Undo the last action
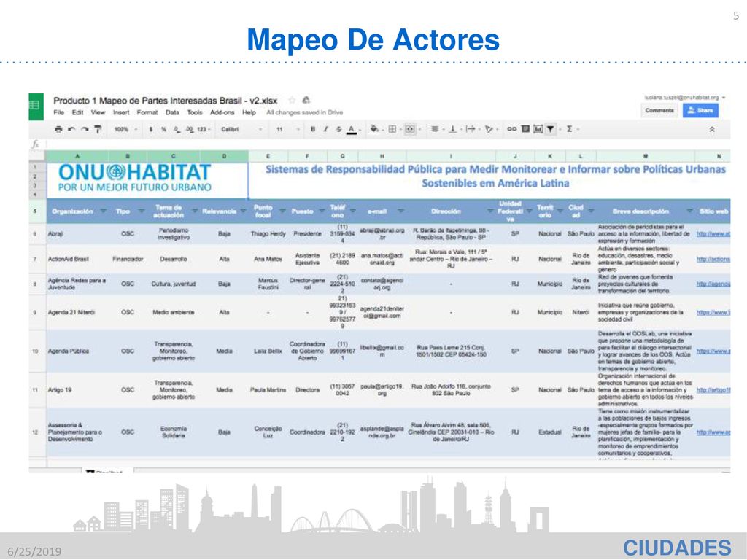The image size is (747, 560). coord(71,129)
